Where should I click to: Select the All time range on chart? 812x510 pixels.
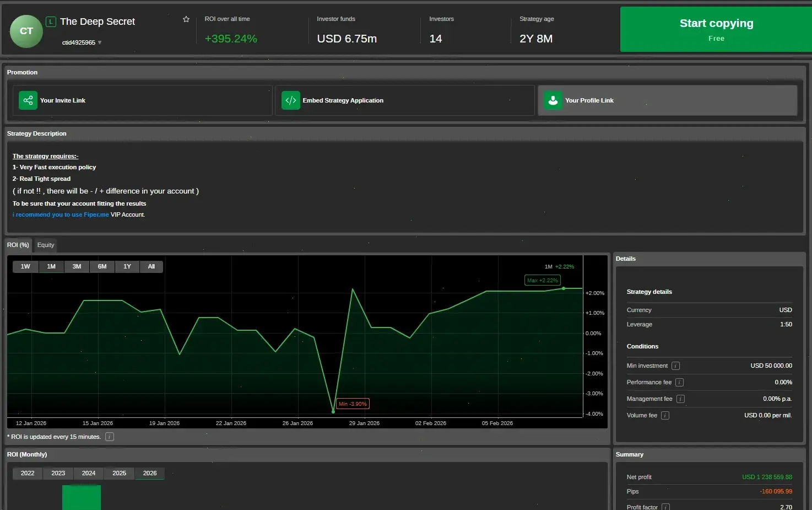coord(151,266)
